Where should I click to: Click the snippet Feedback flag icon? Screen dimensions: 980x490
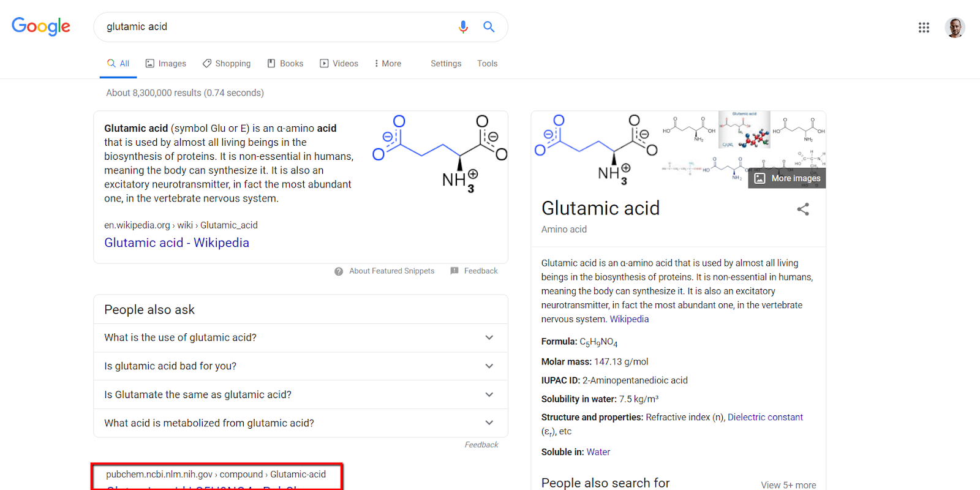(454, 271)
